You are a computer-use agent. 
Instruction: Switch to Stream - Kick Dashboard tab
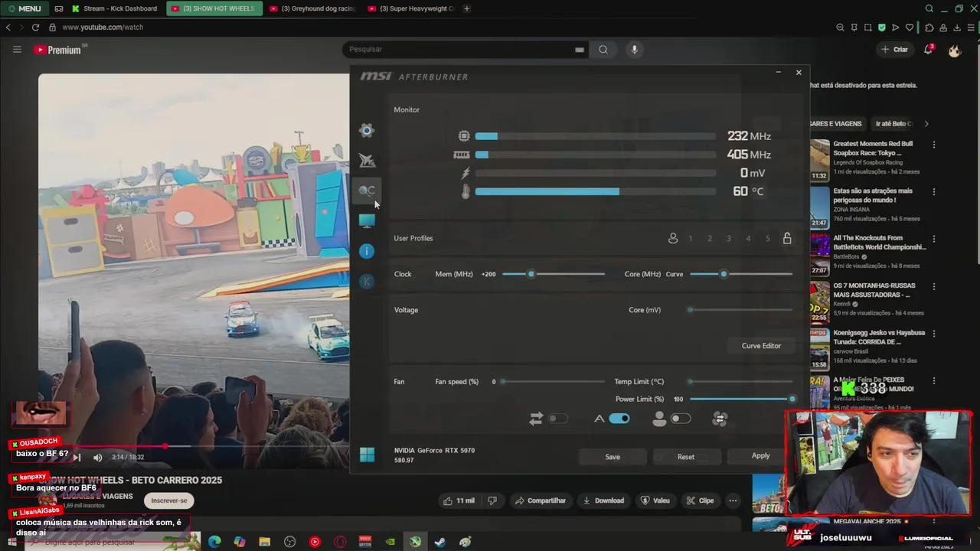(113, 8)
